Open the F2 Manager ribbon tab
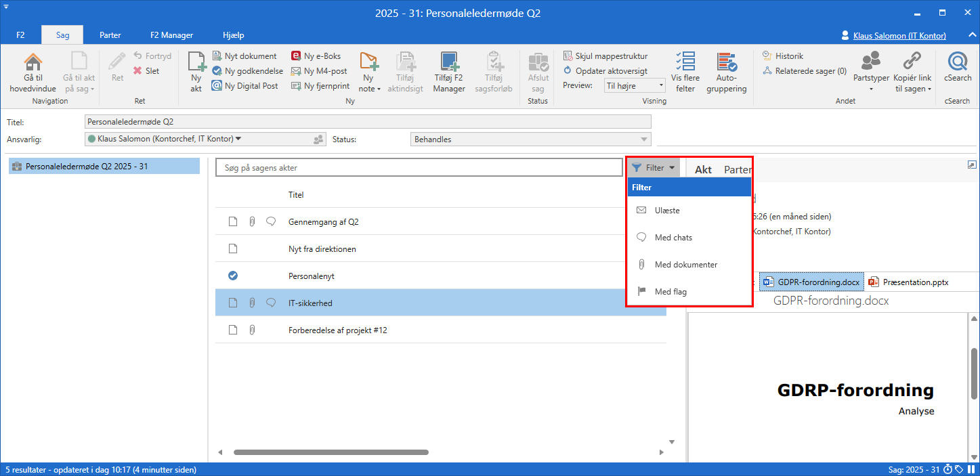 pyautogui.click(x=172, y=35)
